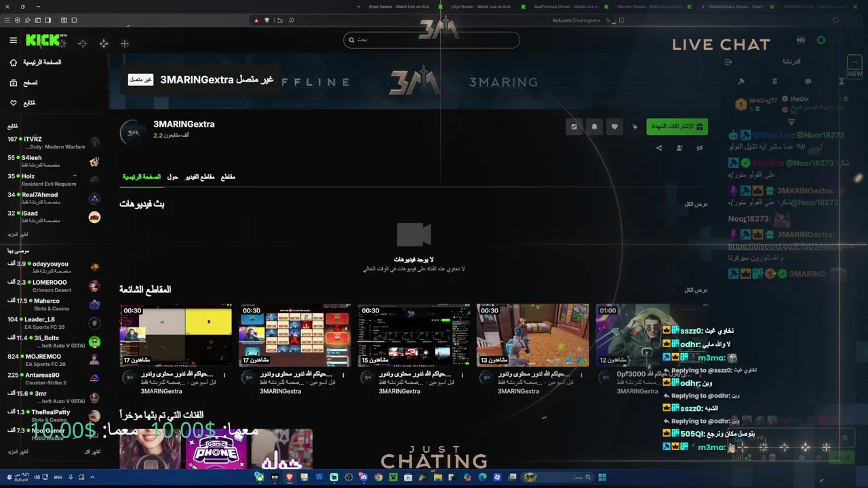Switch to the about tab
Viewport: 868px width, 488px height.
pyautogui.click(x=173, y=177)
